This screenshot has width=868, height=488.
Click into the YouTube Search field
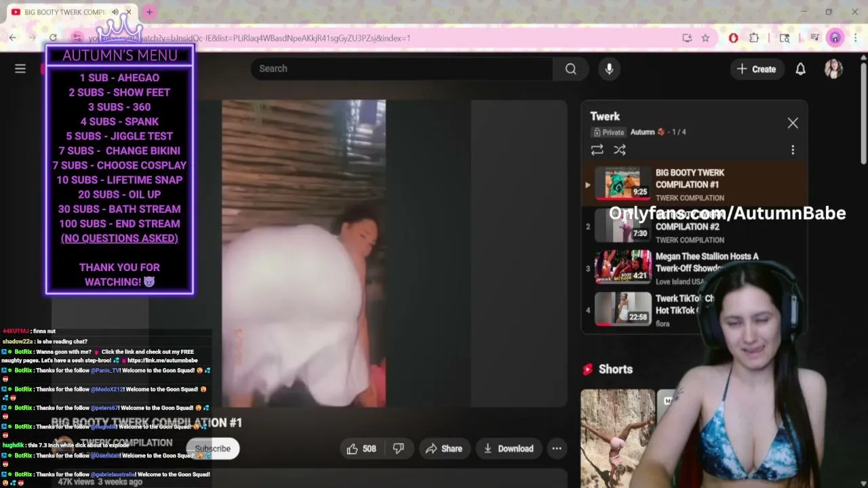(x=401, y=68)
